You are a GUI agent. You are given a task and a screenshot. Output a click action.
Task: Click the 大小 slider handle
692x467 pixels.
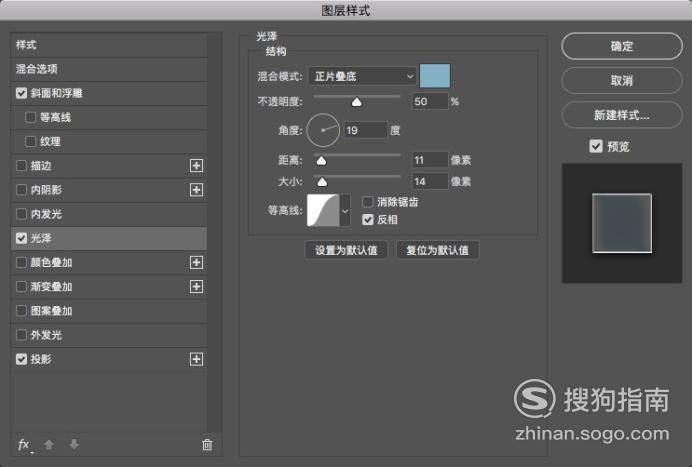[322, 182]
